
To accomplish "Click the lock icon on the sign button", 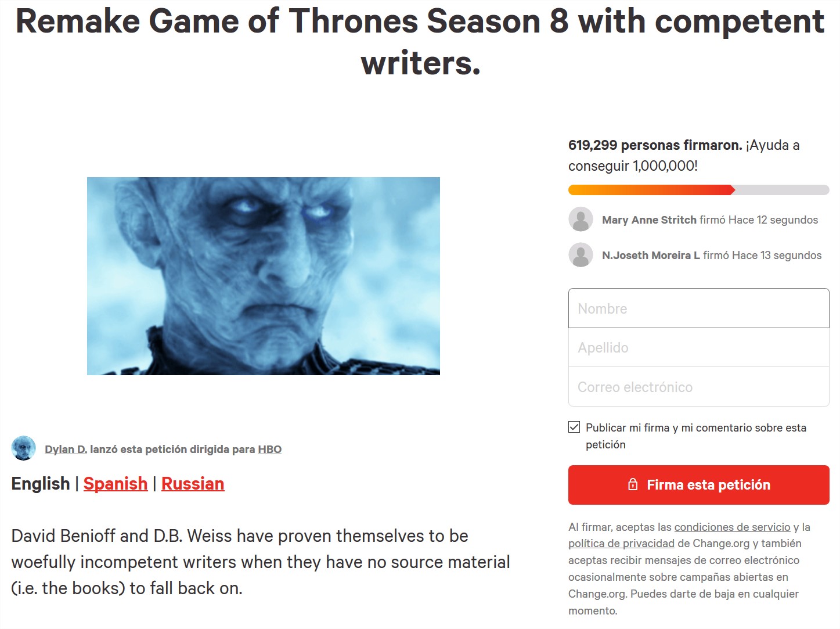I will click(x=633, y=484).
